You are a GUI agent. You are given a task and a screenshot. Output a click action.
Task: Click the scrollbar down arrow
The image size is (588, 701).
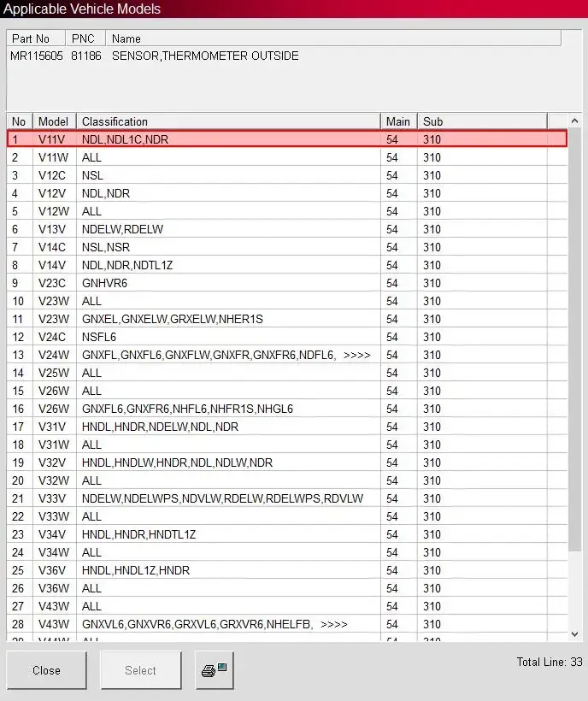[x=574, y=634]
